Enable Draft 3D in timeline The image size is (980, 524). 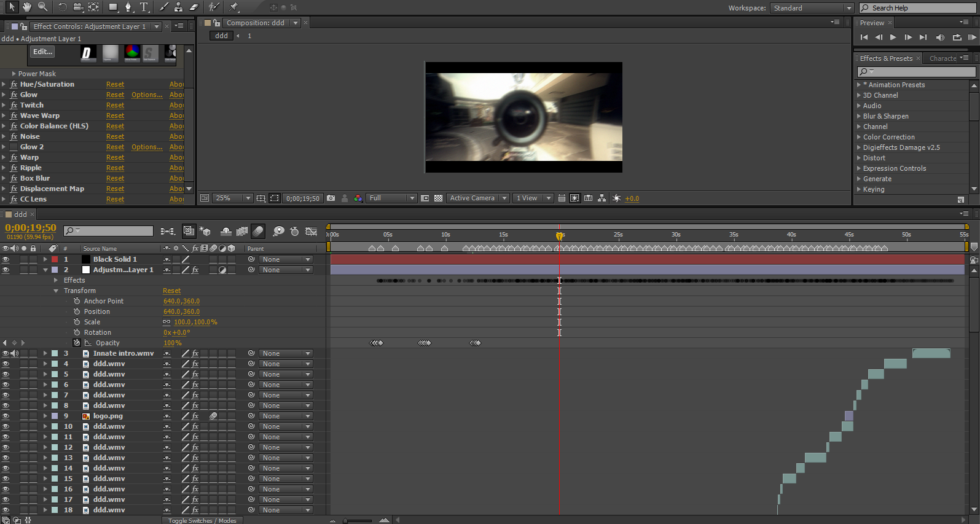205,232
